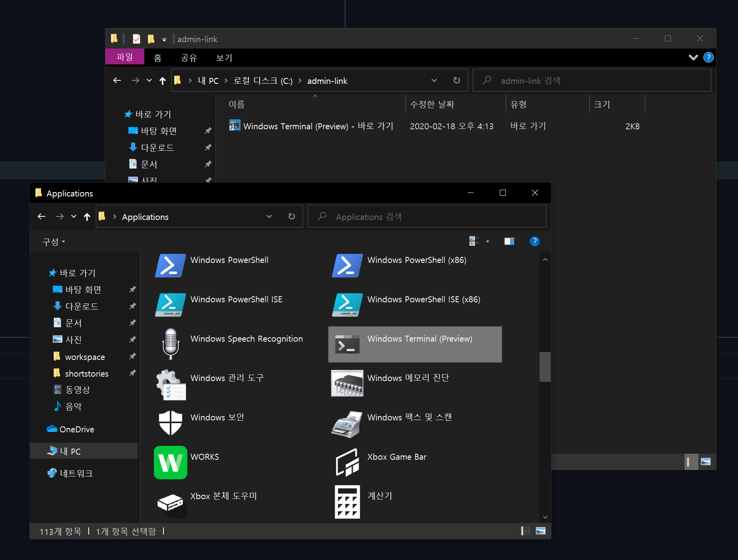Select Windows 메모리 진단 chip icon

coord(347,383)
